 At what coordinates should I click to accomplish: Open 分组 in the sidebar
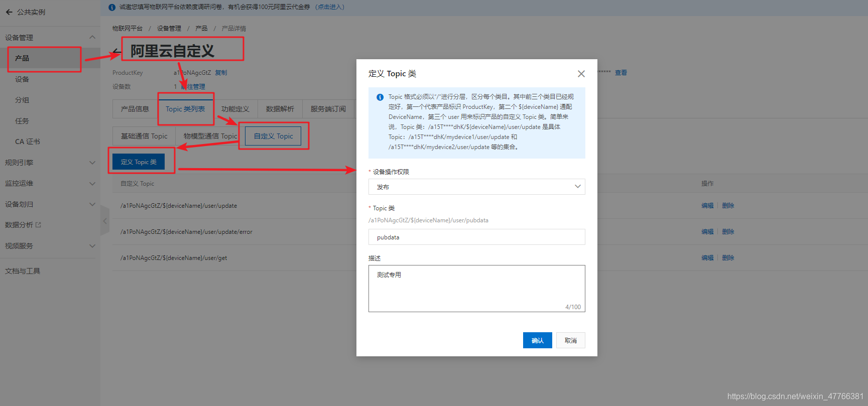point(22,100)
